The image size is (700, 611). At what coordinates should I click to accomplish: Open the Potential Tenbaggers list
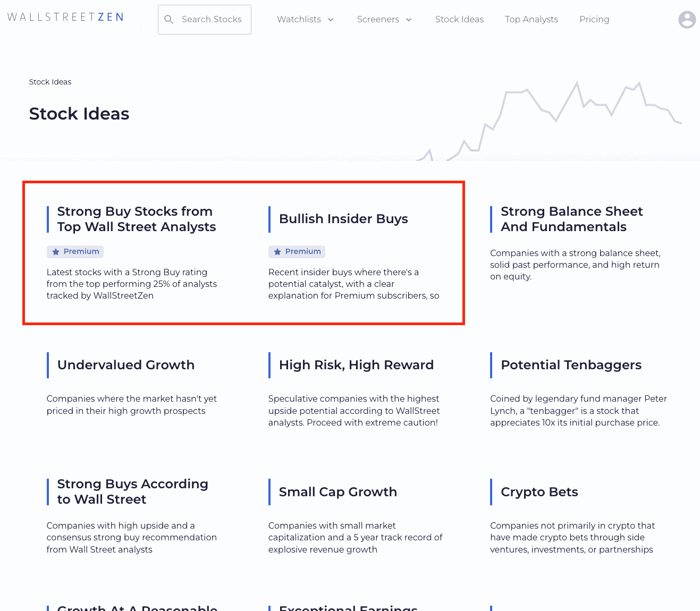tap(570, 365)
